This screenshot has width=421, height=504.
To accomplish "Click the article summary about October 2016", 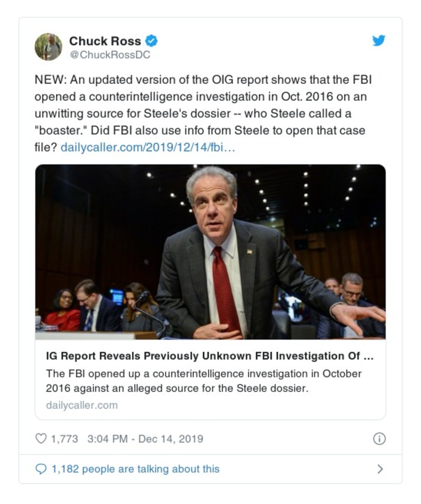I will pos(204,381).
